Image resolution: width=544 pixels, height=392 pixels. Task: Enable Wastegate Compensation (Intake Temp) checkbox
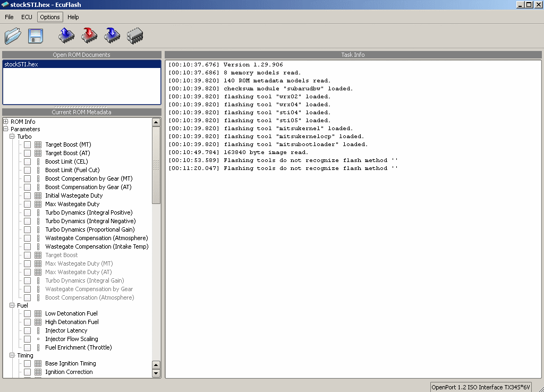(28, 246)
